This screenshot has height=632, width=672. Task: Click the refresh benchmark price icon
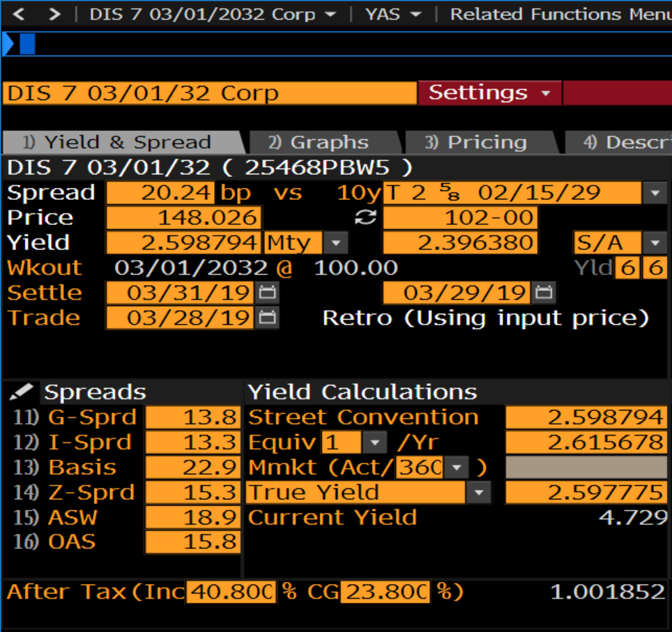365,217
